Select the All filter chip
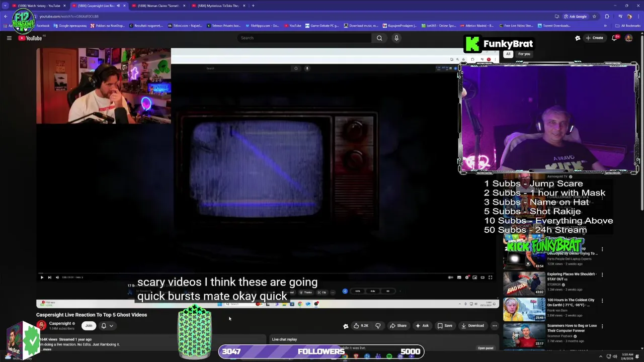 pyautogui.click(x=508, y=54)
